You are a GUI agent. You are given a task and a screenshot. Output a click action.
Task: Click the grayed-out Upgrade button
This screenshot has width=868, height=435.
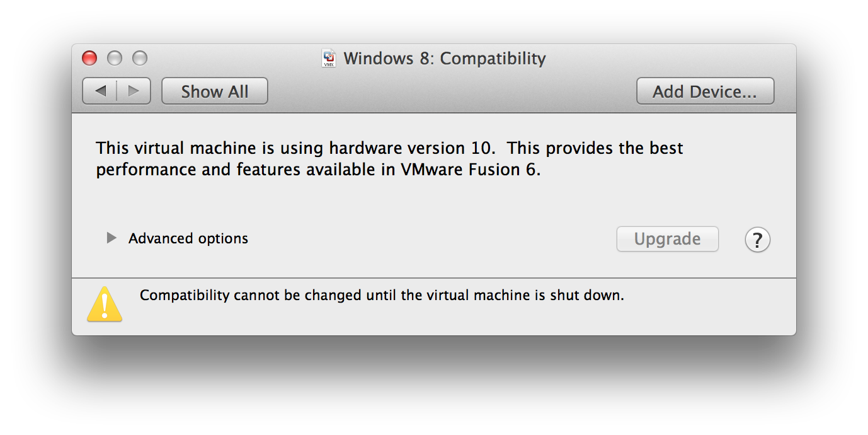coord(667,240)
